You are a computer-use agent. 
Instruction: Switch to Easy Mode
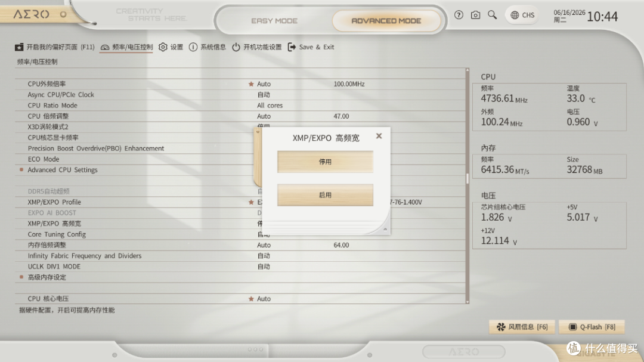pos(274,20)
